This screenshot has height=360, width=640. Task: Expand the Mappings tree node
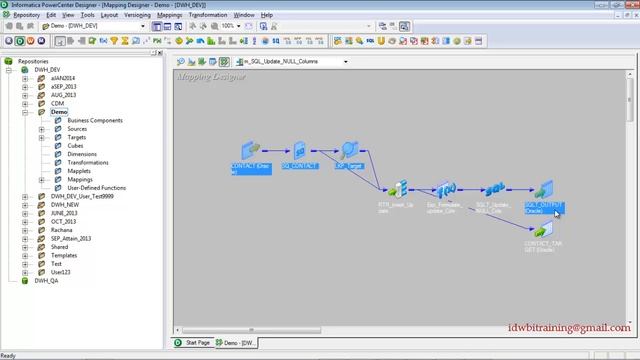42,180
